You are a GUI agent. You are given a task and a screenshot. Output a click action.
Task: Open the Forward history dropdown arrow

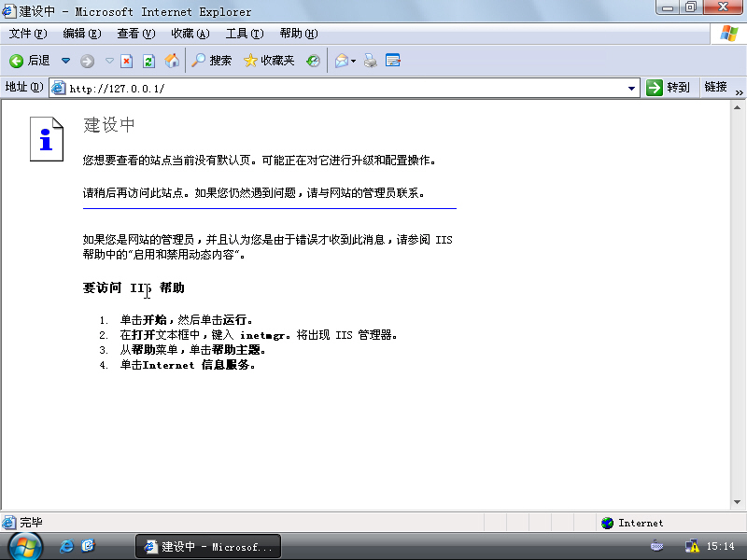[x=109, y=61]
